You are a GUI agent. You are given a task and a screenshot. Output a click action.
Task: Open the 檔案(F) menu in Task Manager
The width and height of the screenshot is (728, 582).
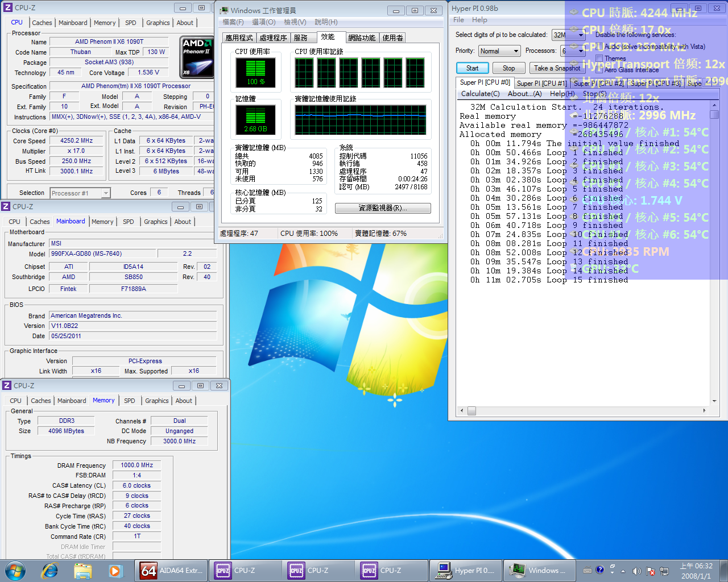pyautogui.click(x=233, y=22)
